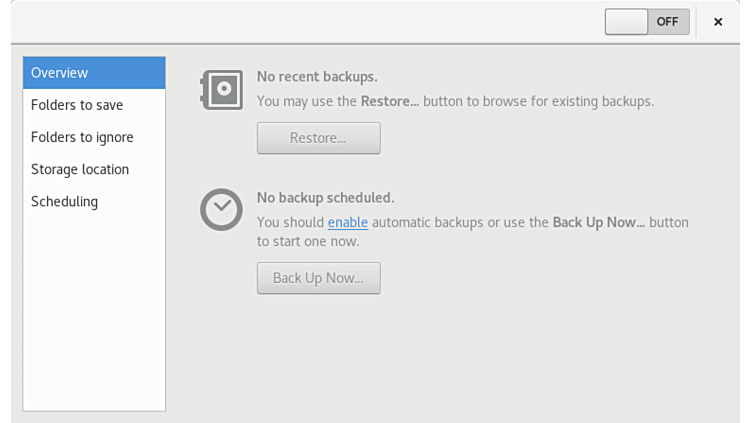
Task: Toggle the automatic backups switch in the header
Action: point(647,21)
